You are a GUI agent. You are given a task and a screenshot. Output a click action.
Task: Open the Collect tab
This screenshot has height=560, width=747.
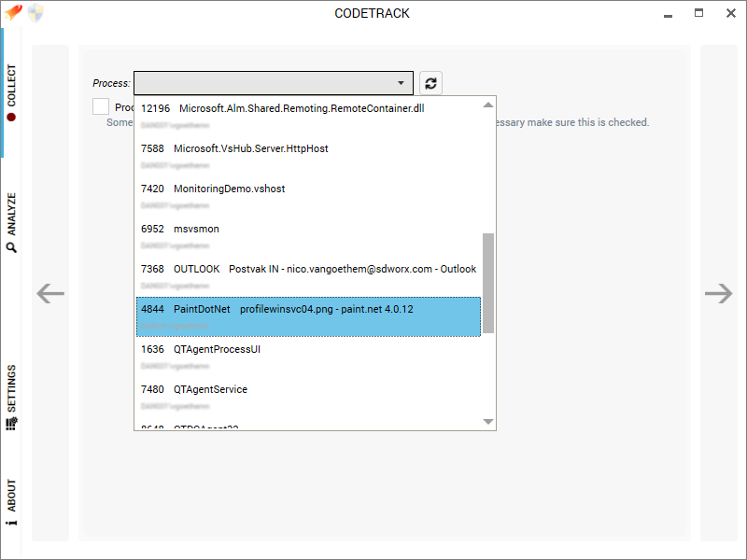pyautogui.click(x=11, y=92)
